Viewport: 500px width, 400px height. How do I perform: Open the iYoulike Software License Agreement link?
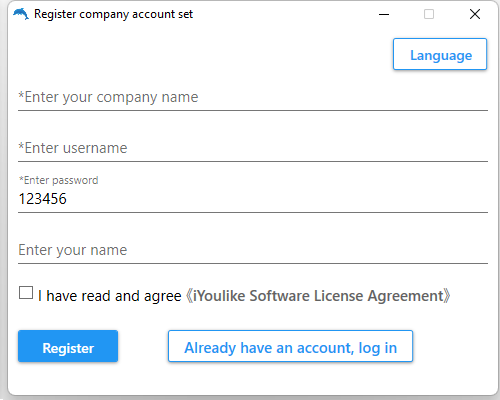click(x=318, y=296)
